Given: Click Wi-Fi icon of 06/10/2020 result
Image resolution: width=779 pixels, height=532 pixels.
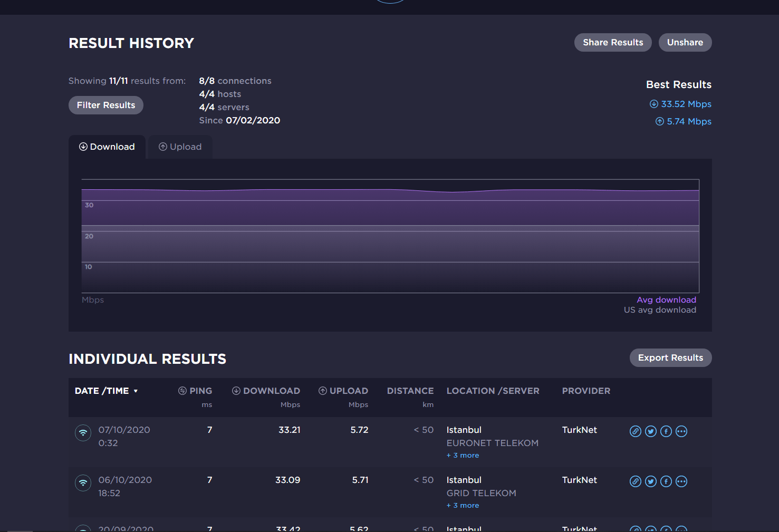Looking at the screenshot, I should click(x=83, y=483).
